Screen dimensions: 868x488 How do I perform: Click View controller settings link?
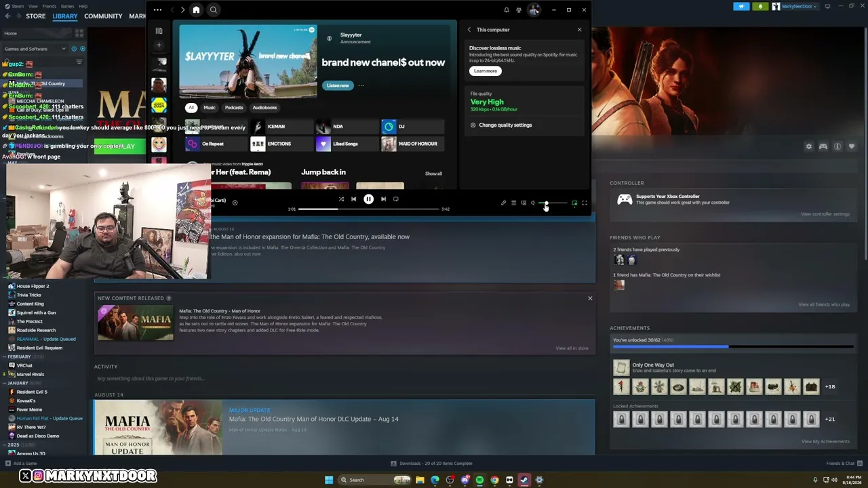[825, 214]
